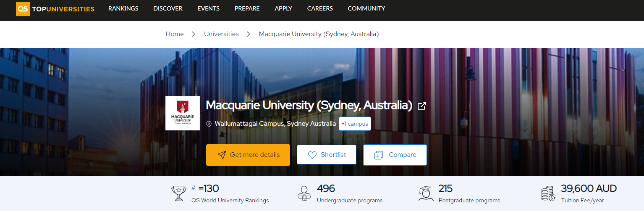The image size is (644, 212).
Task: Click the 39,600 AUD tuition value
Action: 589,188
